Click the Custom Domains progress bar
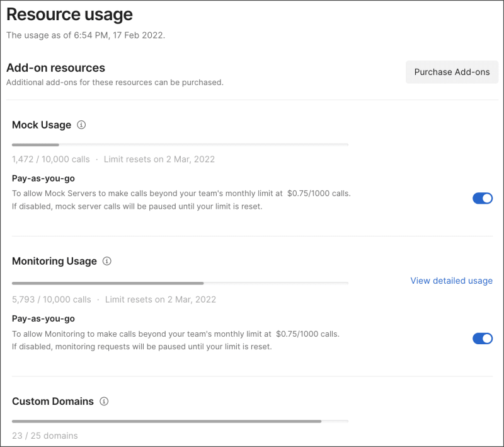Image resolution: width=504 pixels, height=447 pixels. 180,421
